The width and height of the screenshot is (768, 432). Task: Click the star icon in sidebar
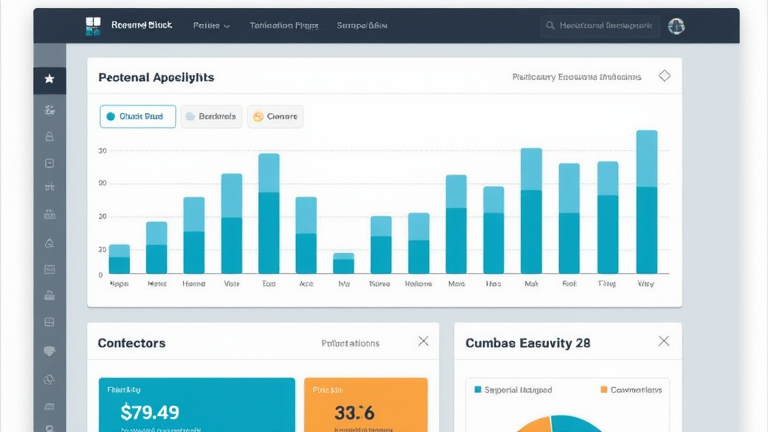click(x=49, y=79)
